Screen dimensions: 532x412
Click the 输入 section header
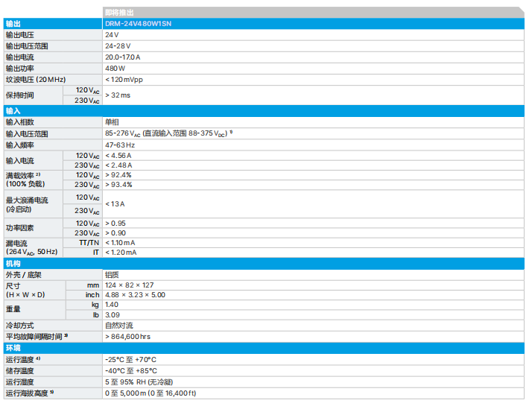(x=13, y=111)
